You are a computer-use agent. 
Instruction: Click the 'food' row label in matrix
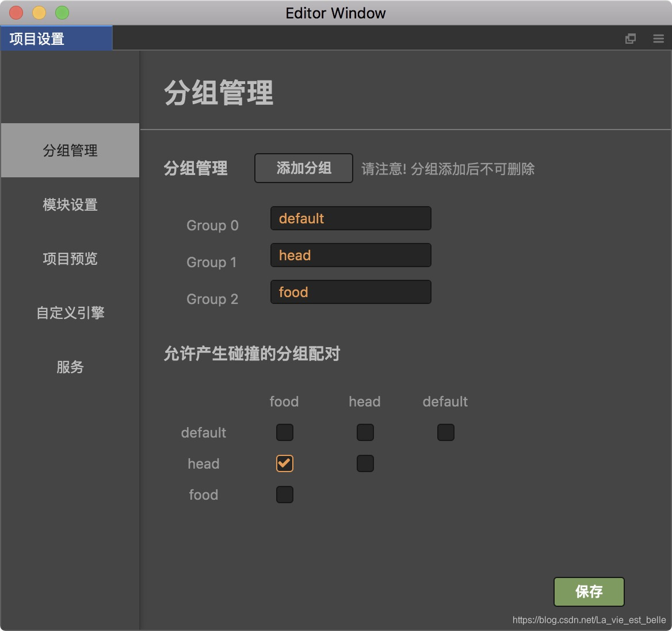click(204, 495)
